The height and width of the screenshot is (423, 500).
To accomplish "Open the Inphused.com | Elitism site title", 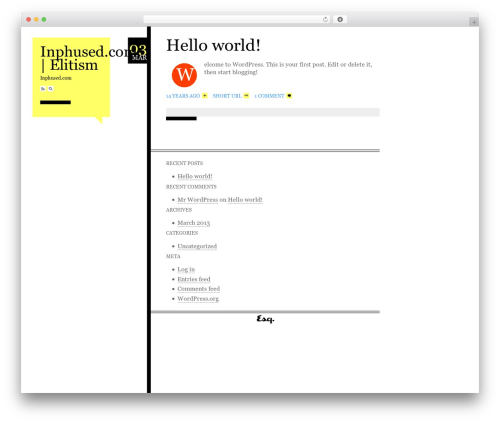I will pyautogui.click(x=86, y=58).
